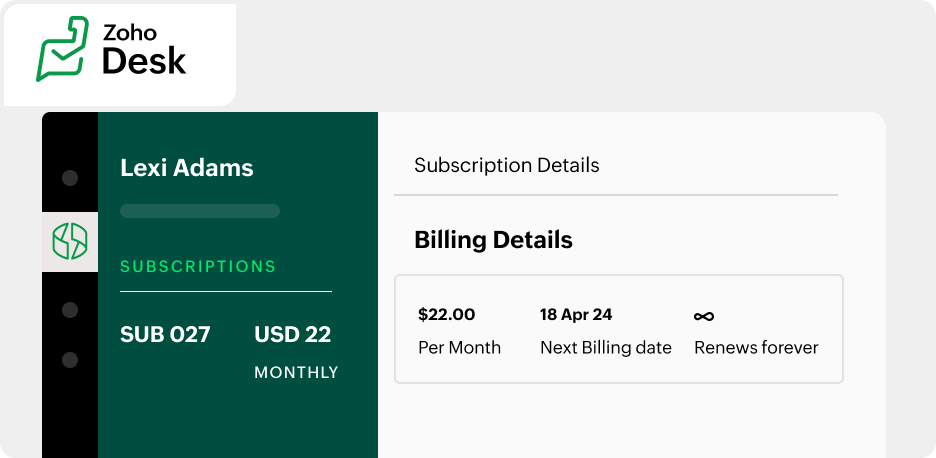The height and width of the screenshot is (458, 936).
Task: Click the Lexi Adams customer name
Action: click(187, 168)
